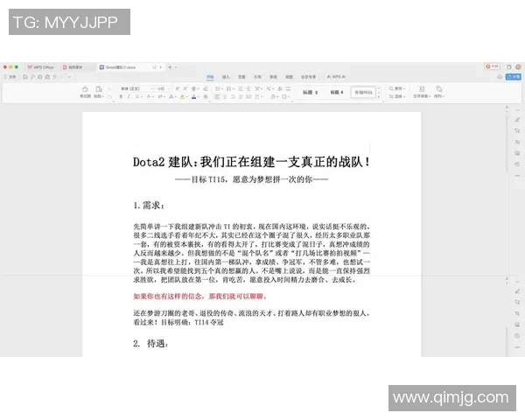Switch to the 引用 (References) ribbon tab
The image size is (525, 420).
coord(257,77)
